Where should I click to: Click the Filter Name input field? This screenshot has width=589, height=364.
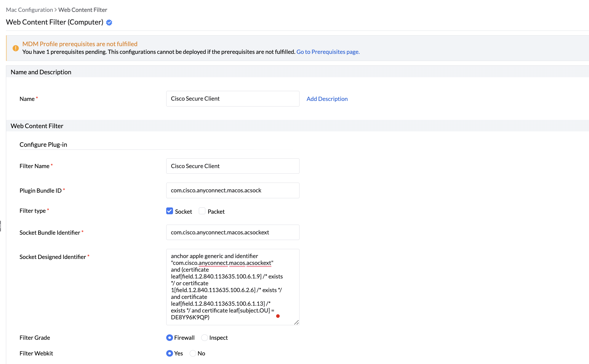click(x=233, y=166)
